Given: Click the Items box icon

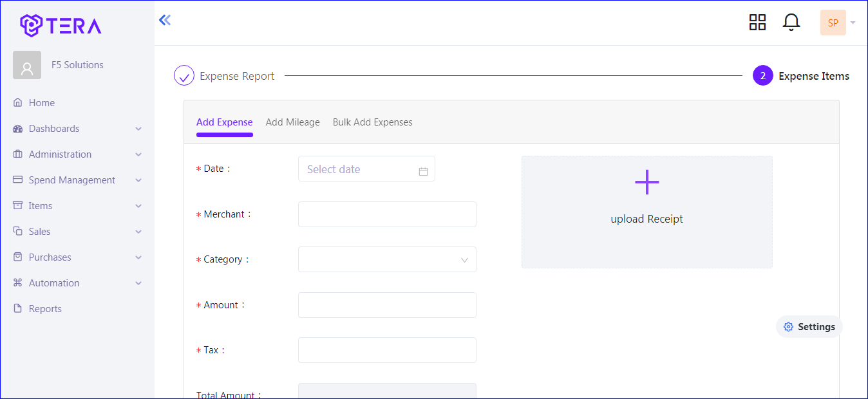Looking at the screenshot, I should point(17,206).
